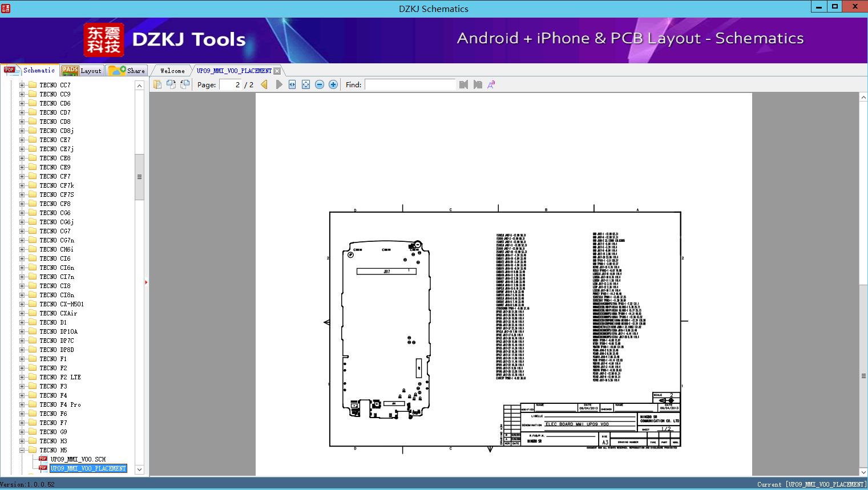868x490 pixels.
Task: Click the find next icon
Action: 478,84
